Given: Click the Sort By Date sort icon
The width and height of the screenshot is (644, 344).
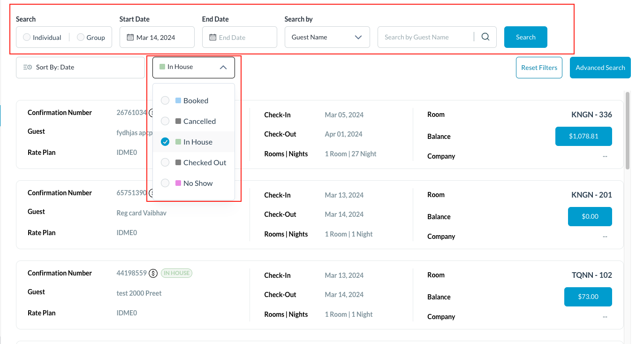Looking at the screenshot, I should click(27, 67).
